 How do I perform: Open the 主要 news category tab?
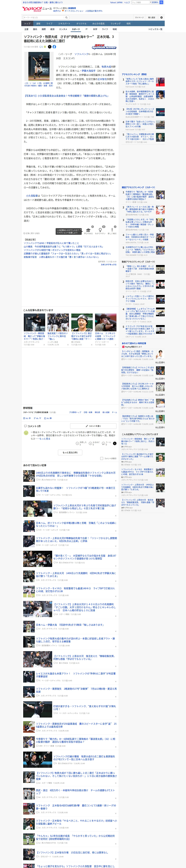26,29
